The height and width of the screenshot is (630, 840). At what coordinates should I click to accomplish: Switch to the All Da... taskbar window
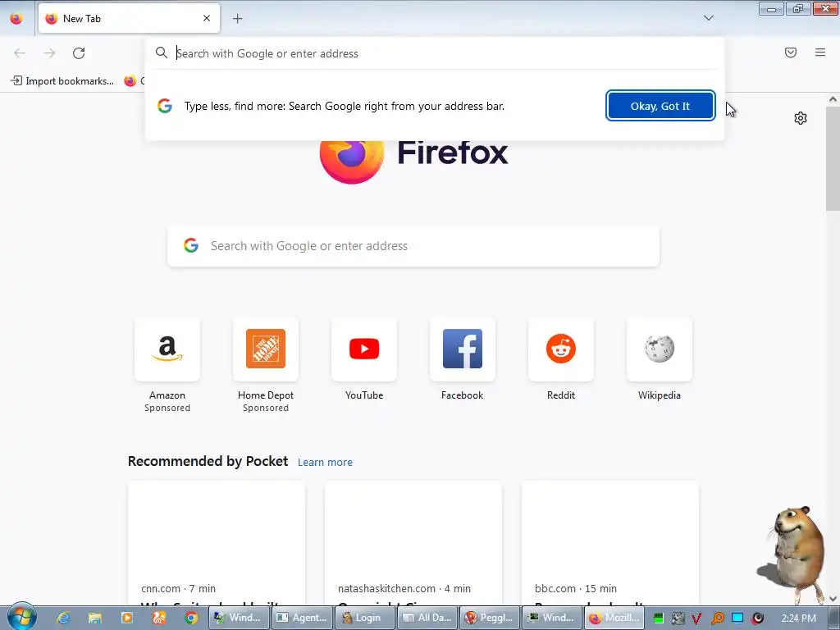tap(427, 618)
